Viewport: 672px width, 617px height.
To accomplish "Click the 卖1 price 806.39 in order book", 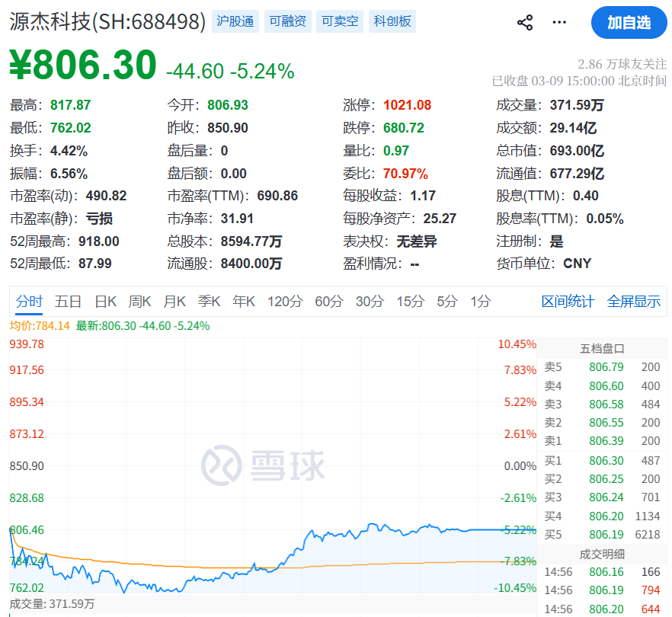I will pos(605,441).
